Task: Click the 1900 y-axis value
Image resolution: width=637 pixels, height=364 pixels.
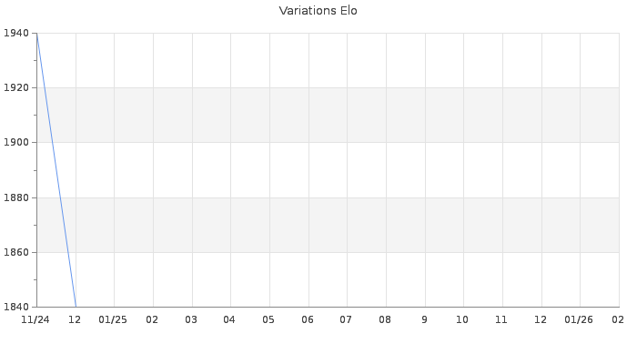Action: [16, 143]
